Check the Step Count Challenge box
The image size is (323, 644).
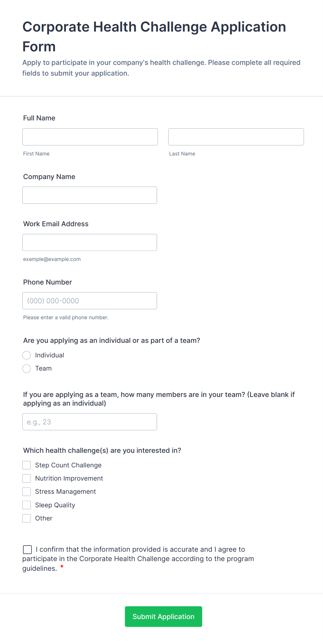coord(27,465)
